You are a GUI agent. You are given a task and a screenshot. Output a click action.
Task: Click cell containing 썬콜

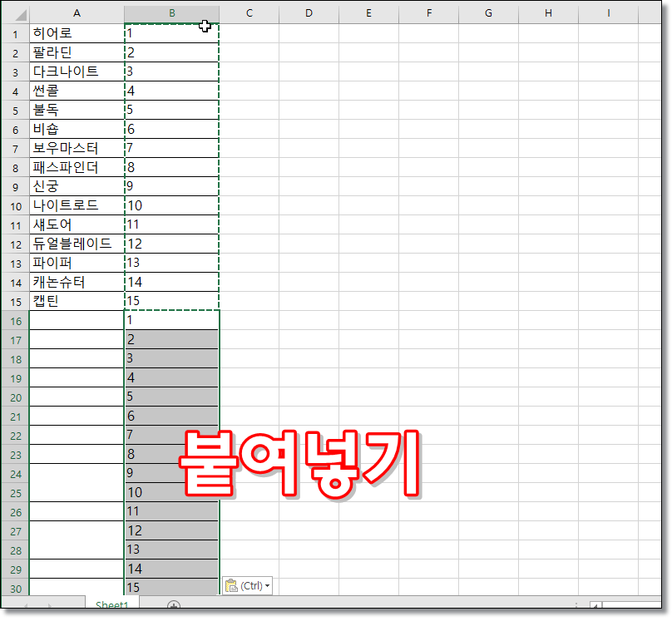tap(77, 91)
